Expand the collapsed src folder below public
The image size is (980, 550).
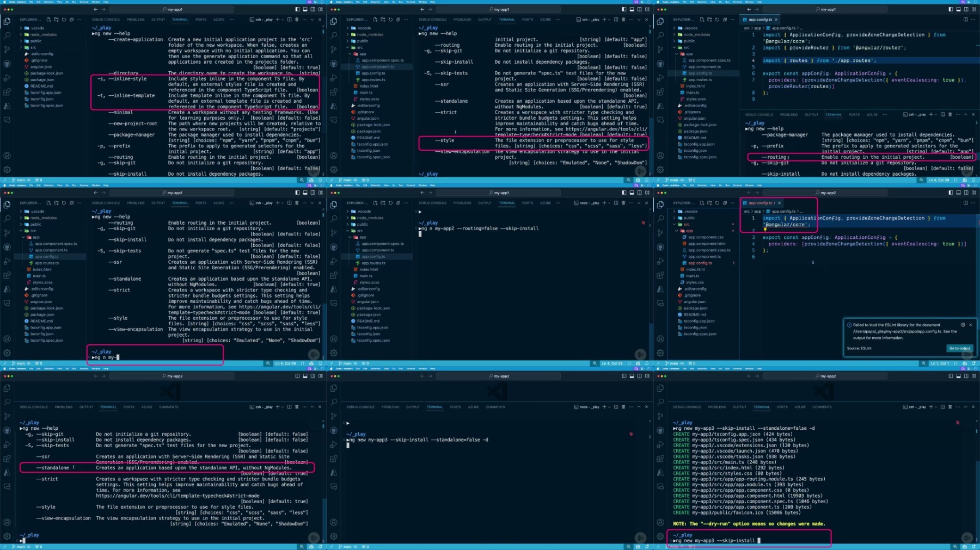point(33,47)
